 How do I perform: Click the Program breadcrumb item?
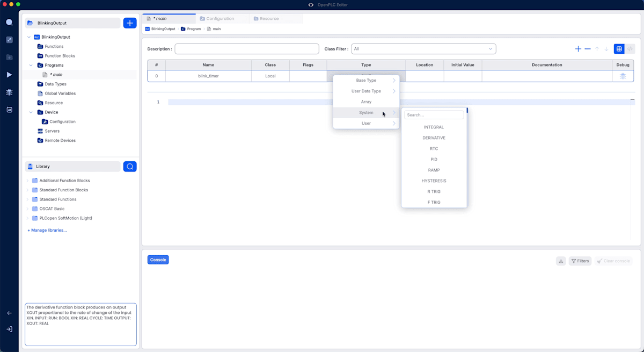point(191,29)
